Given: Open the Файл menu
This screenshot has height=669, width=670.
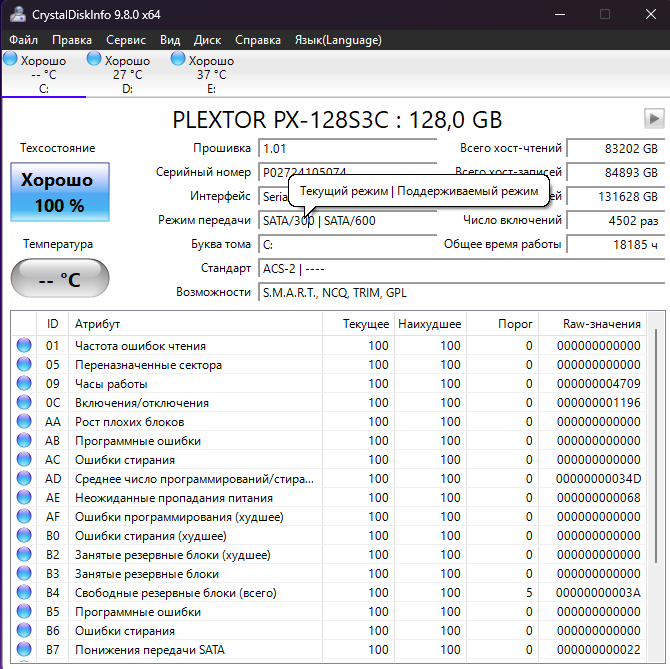Looking at the screenshot, I should [x=23, y=40].
